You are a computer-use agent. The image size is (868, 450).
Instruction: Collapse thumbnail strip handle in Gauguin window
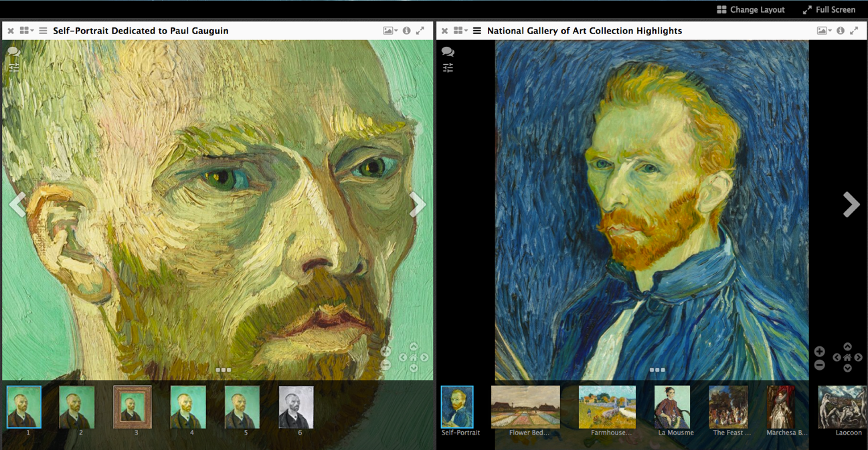point(224,370)
